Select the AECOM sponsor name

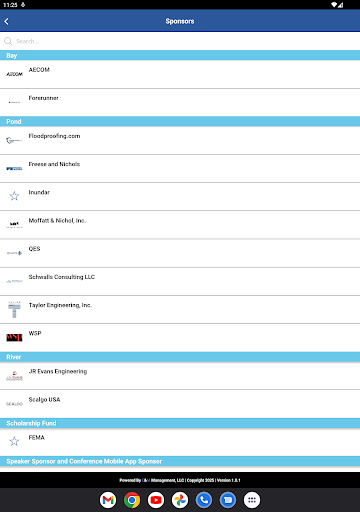click(39, 70)
